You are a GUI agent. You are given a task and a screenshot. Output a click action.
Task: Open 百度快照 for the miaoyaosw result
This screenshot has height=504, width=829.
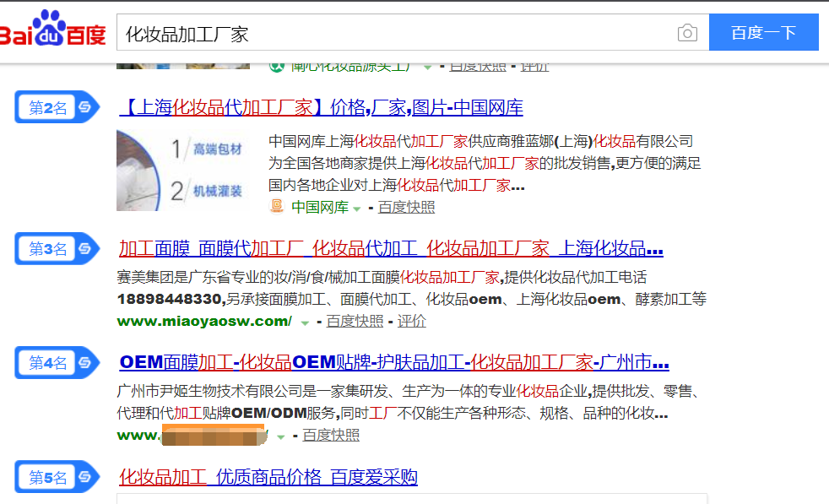point(355,322)
